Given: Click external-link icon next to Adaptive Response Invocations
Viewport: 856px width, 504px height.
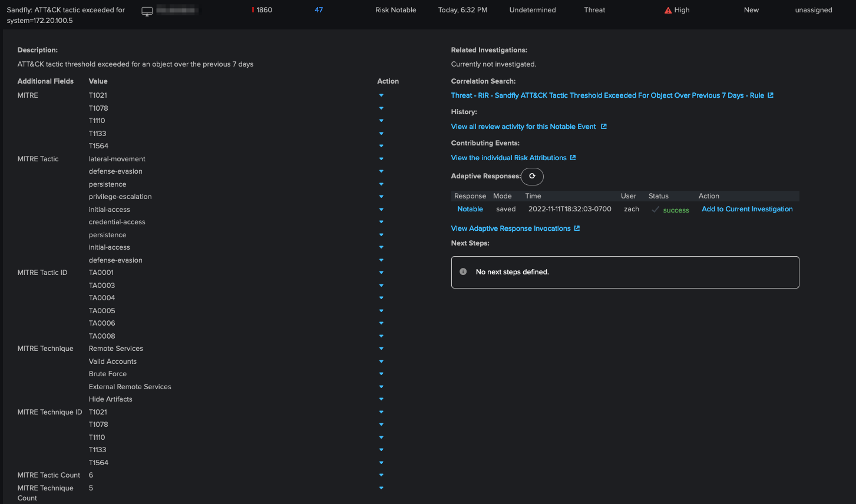Looking at the screenshot, I should pyautogui.click(x=577, y=228).
